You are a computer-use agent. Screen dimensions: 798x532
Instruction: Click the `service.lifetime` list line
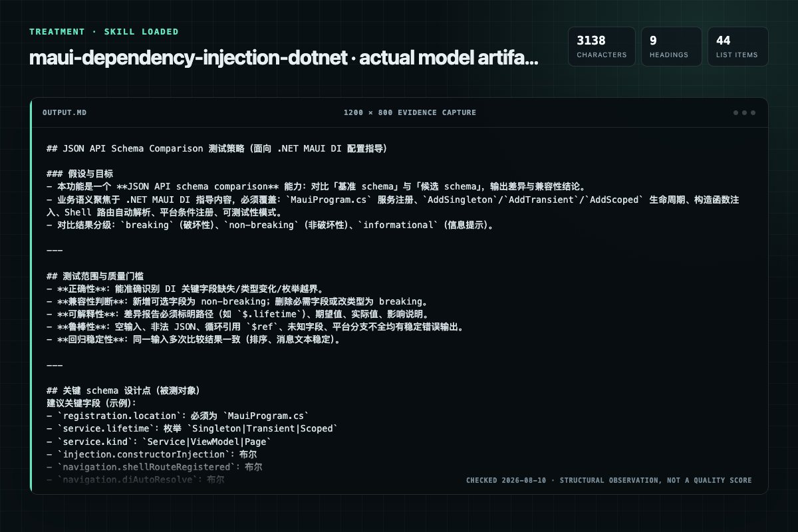[x=192, y=428]
